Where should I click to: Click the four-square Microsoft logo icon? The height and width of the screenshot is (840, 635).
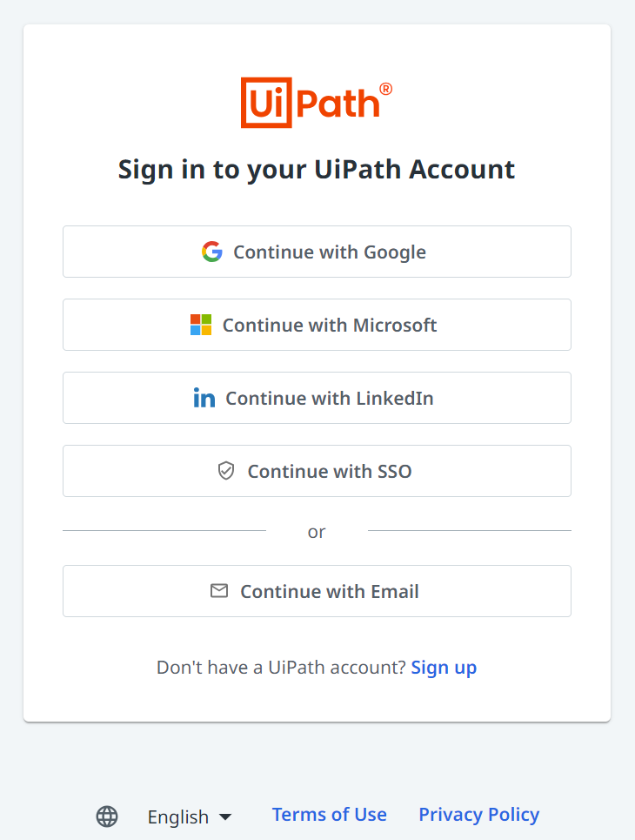coord(201,326)
